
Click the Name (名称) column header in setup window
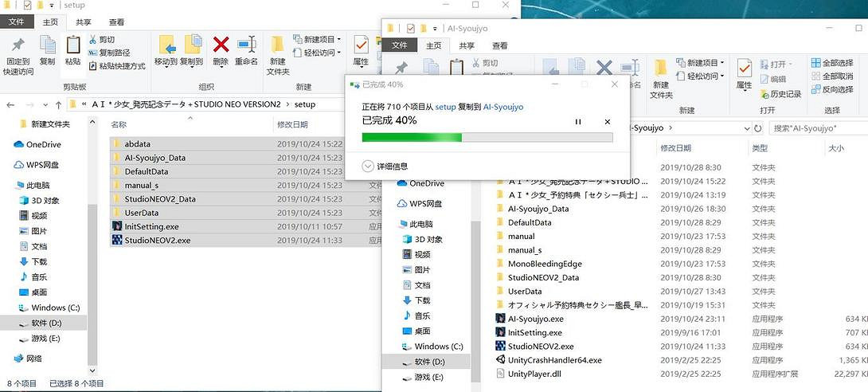point(119,124)
